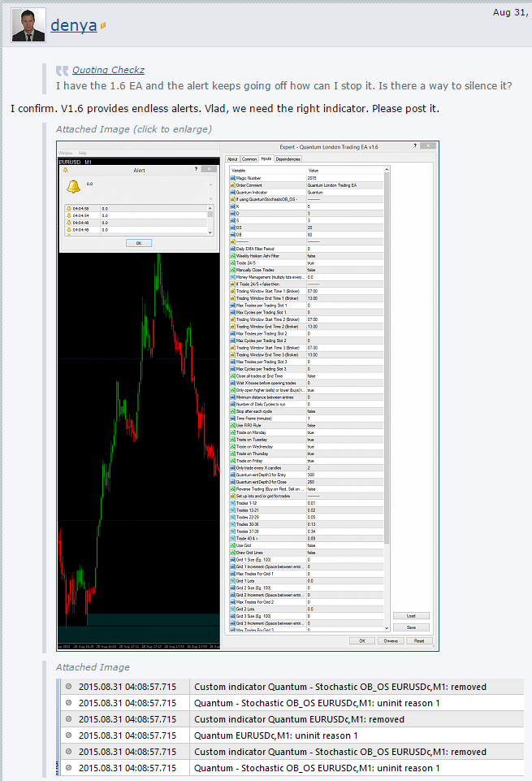Click the Weekly Heiken Ashi Filter icon
The height and width of the screenshot is (781, 532).
[232, 256]
